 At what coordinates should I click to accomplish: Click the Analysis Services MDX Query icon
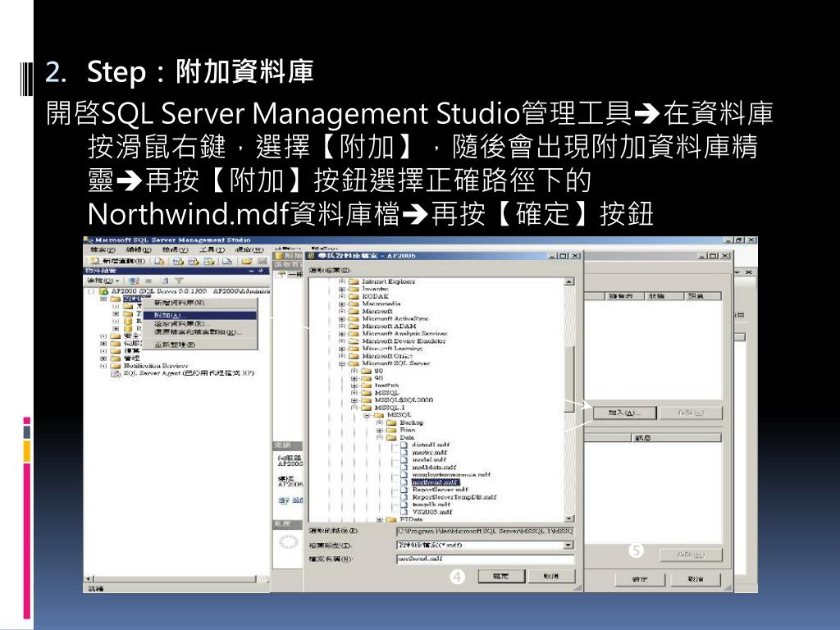178,261
